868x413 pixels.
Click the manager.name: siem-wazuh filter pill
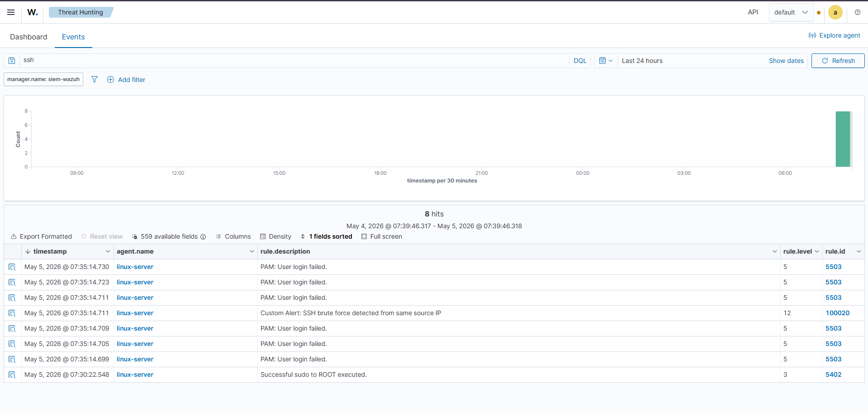coord(43,79)
